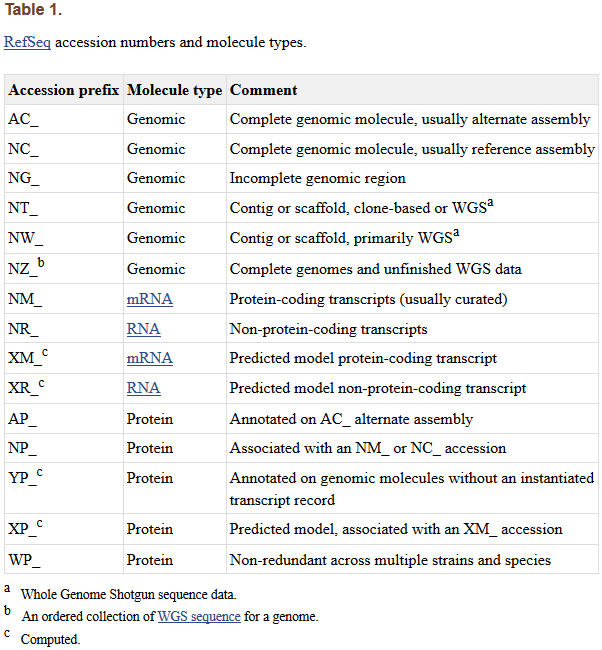Click the mRNA link in the NM_ row
This screenshot has width=602, height=650.
(149, 299)
